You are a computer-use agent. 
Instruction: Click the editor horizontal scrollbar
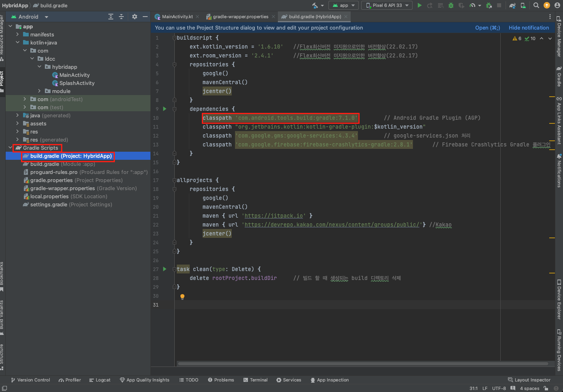pyautogui.click(x=363, y=364)
